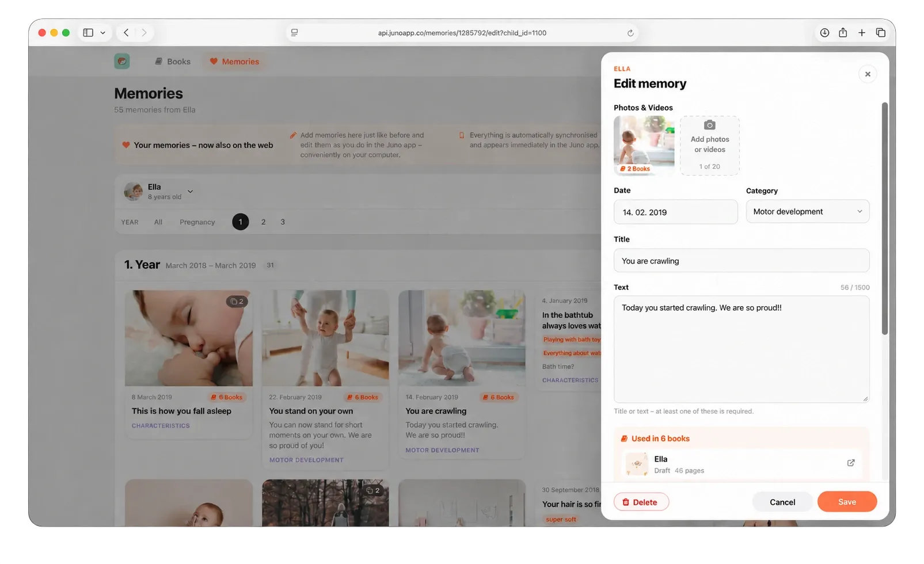Open the sidebar dropdown chevron
The height and width of the screenshot is (564, 924).
coord(102,33)
